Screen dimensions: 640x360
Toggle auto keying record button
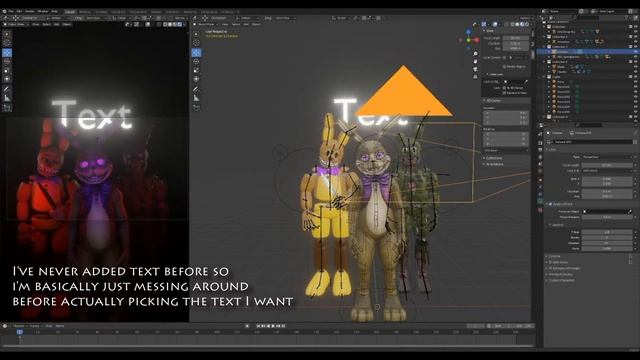point(247,326)
